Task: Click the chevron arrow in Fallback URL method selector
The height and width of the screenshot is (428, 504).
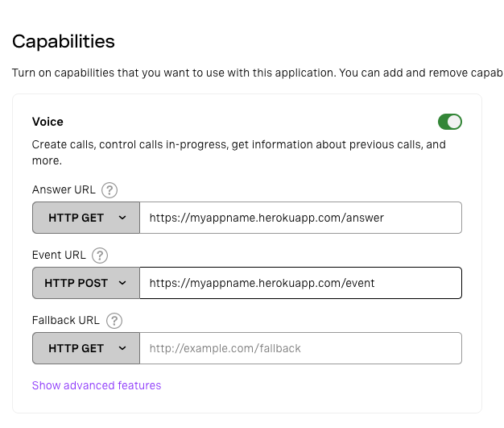Action: click(122, 348)
